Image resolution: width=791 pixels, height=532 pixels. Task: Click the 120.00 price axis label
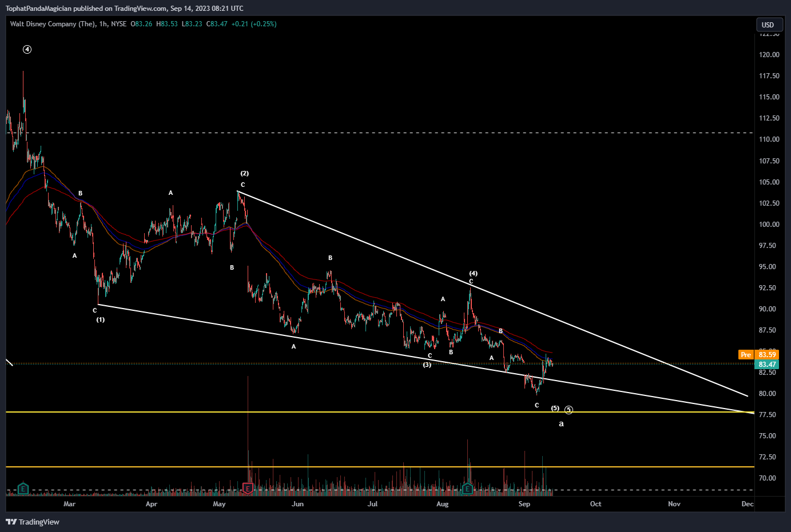pyautogui.click(x=769, y=55)
